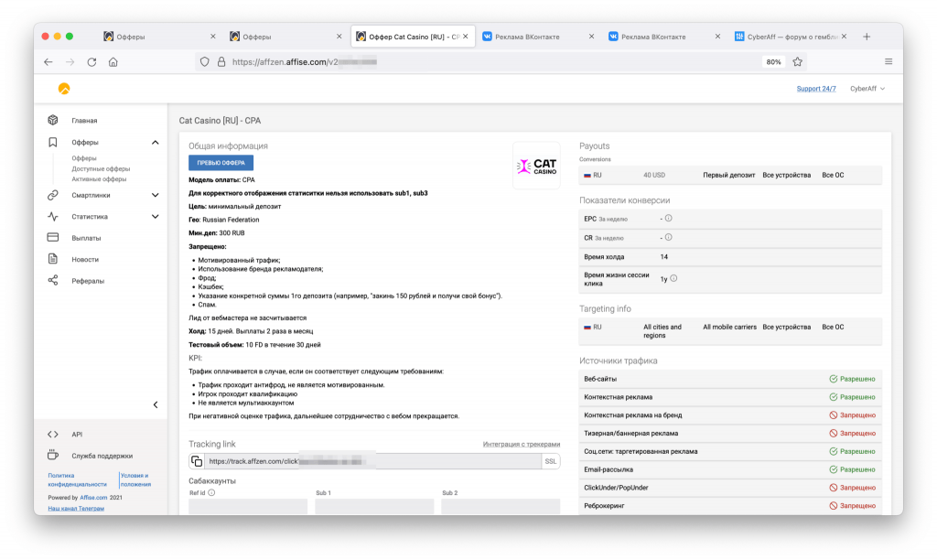Click the Sub 2 input field

coord(501,506)
